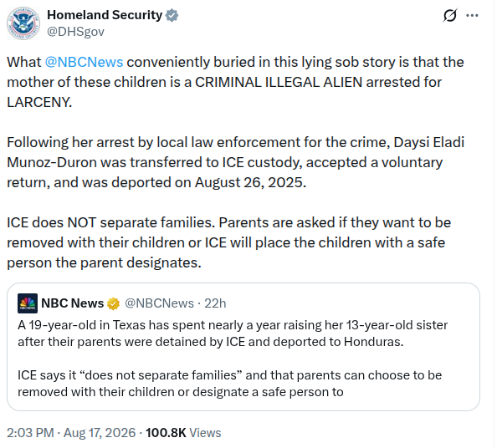The height and width of the screenshot is (448, 497).
Task: Click the paragraph about Daysi Eladi Munoz-Duron
Action: click(x=236, y=162)
